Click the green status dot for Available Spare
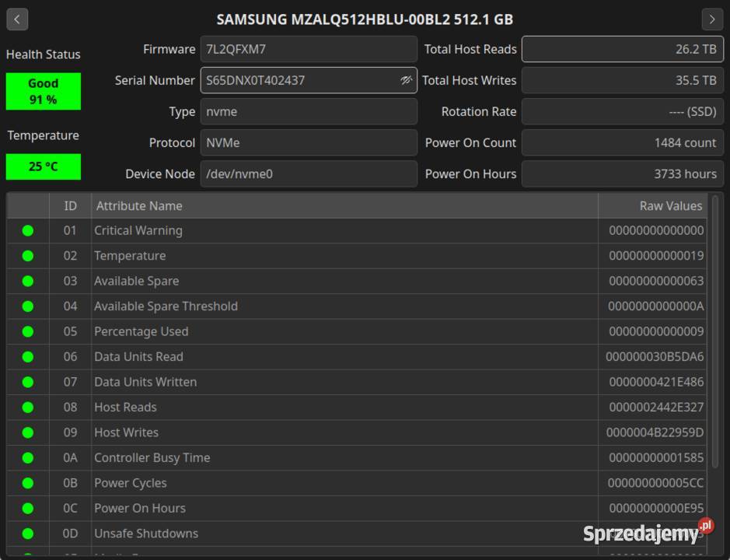730x560 pixels. point(28,281)
